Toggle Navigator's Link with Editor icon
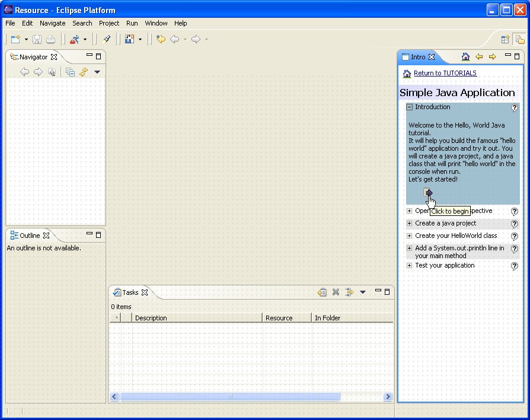This screenshot has width=530, height=420. [84, 72]
